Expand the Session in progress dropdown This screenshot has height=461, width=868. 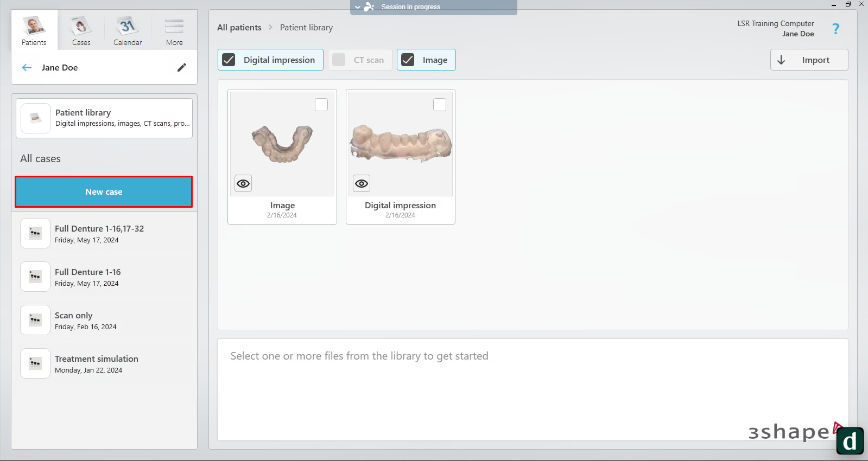coord(358,7)
